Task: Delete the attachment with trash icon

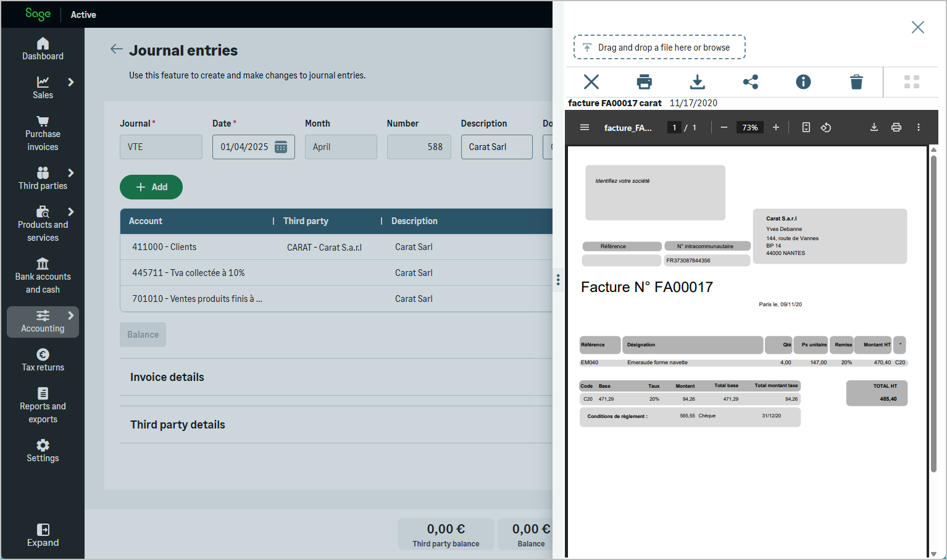Action: (x=856, y=81)
